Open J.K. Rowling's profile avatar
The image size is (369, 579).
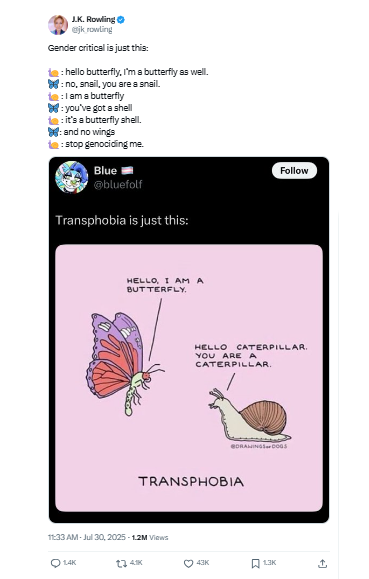[58, 24]
